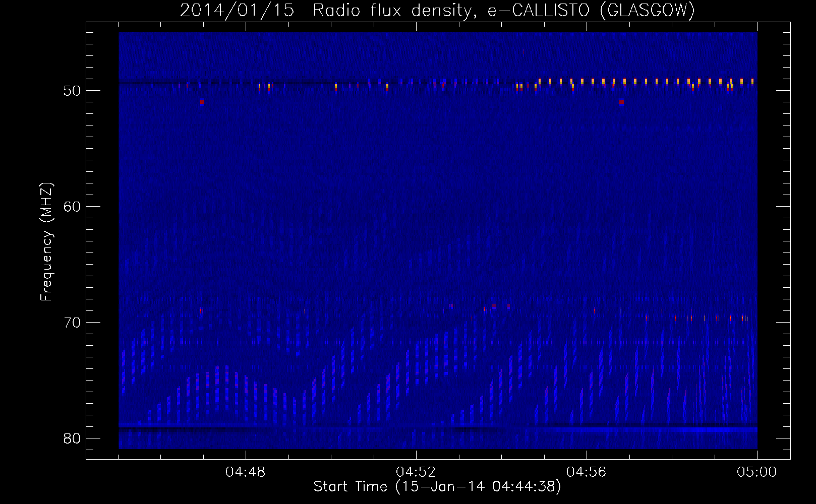Click the "Frequency (MHZ)" axis label

coord(46,242)
